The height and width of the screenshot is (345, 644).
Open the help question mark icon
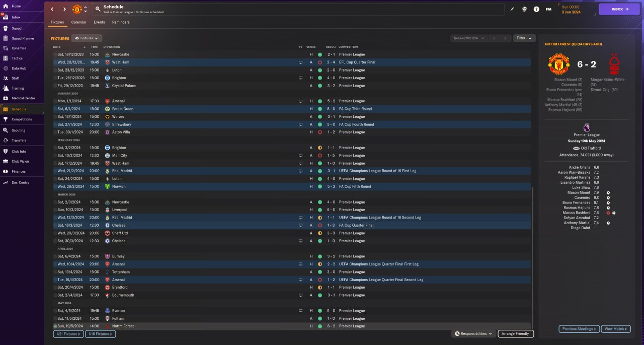point(536,9)
